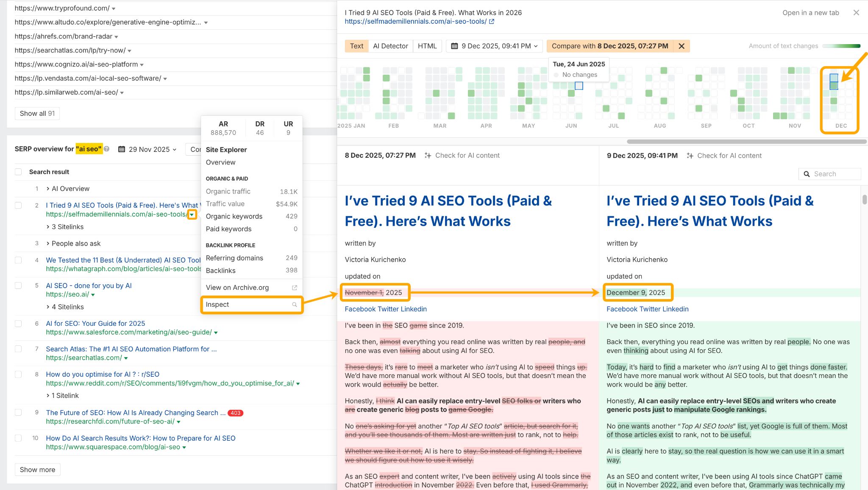Viewport: 868px width, 490px height.
Task: Click the help icon beside SERP overview heading
Action: [107, 149]
